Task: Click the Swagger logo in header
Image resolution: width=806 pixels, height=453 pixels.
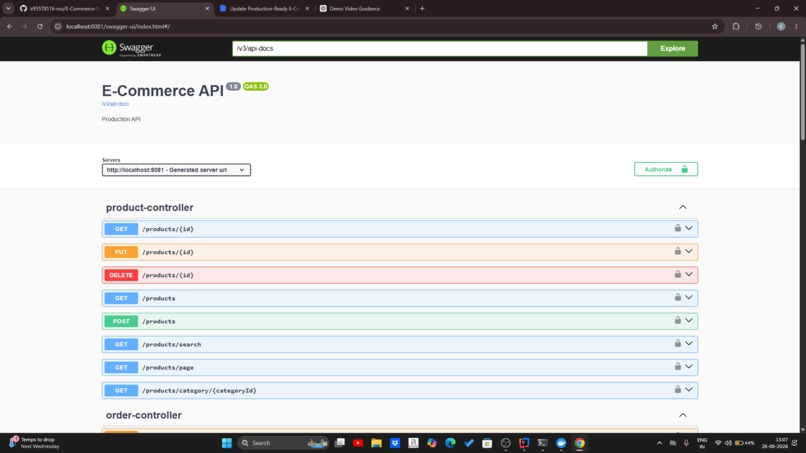Action: pos(132,48)
